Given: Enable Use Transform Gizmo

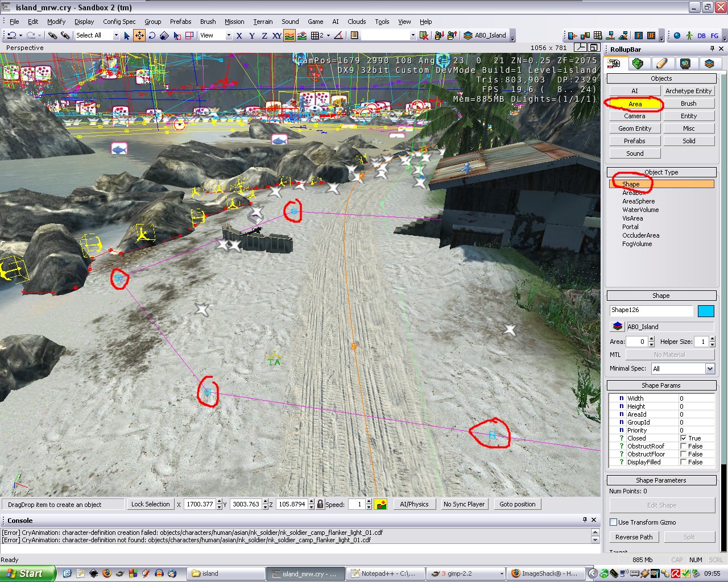Looking at the screenshot, I should (614, 522).
